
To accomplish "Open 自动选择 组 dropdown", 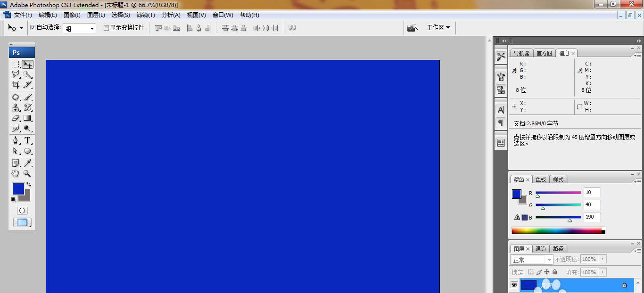I will [80, 28].
